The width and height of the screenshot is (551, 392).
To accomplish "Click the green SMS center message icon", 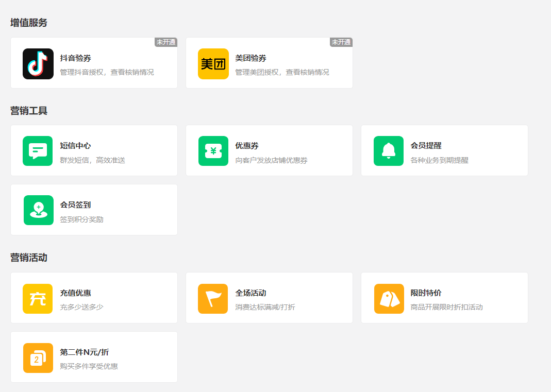I will (38, 151).
